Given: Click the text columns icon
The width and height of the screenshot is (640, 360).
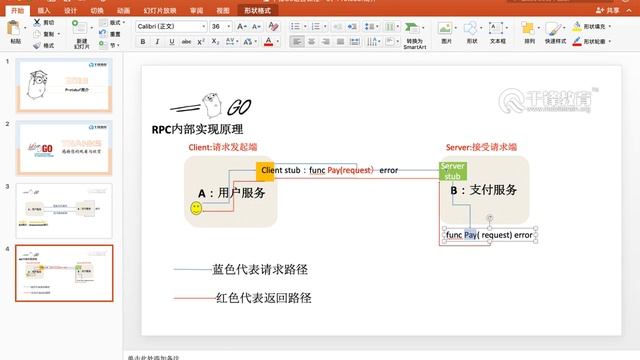Looking at the screenshot, I should pos(390,27).
